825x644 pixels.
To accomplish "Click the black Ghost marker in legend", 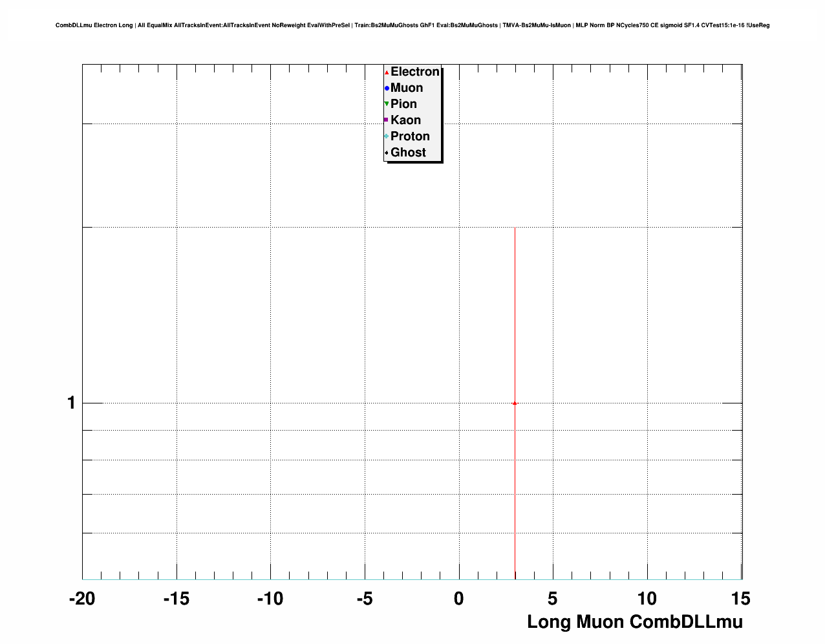I will 387,153.
